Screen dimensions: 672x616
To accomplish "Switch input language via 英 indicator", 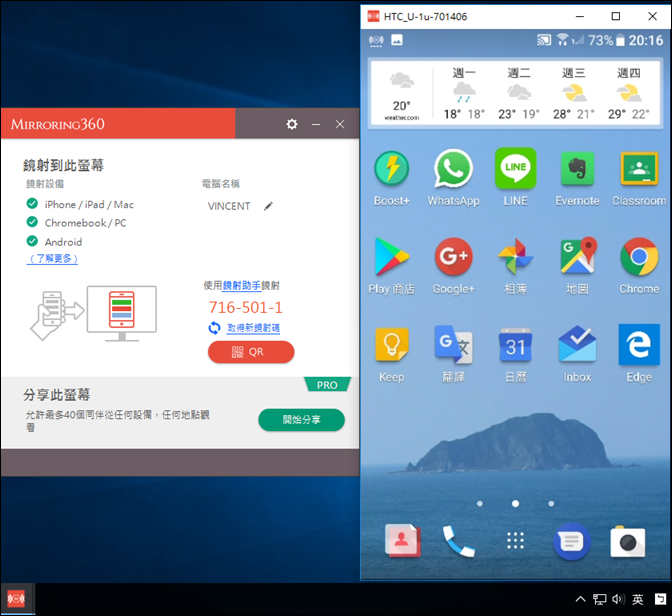I will point(638,599).
